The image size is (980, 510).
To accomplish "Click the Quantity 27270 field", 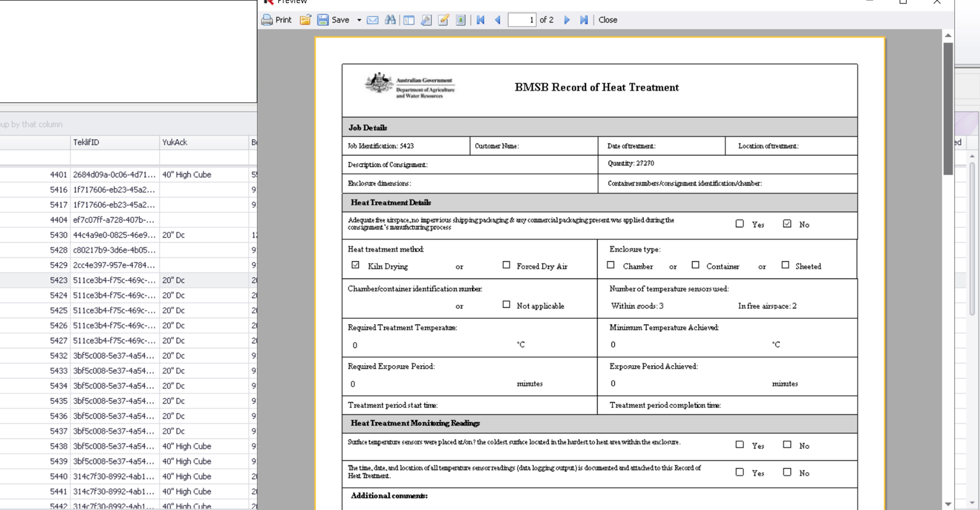I will click(727, 164).
